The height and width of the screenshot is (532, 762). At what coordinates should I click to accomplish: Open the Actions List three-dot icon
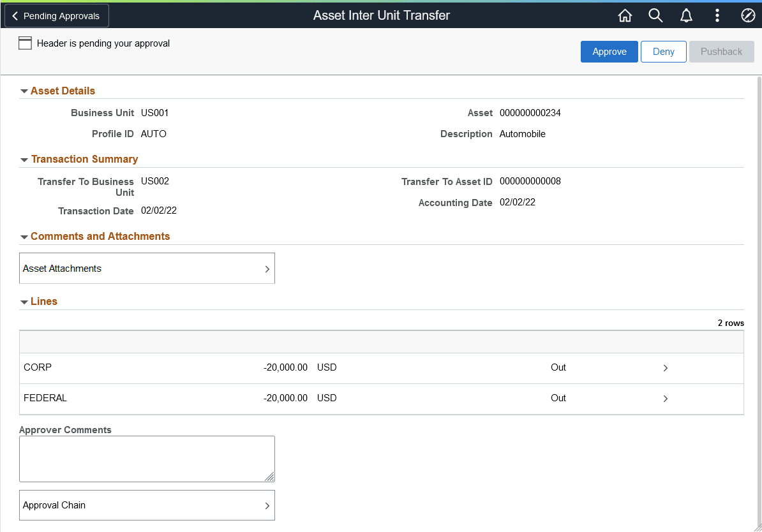tap(717, 15)
